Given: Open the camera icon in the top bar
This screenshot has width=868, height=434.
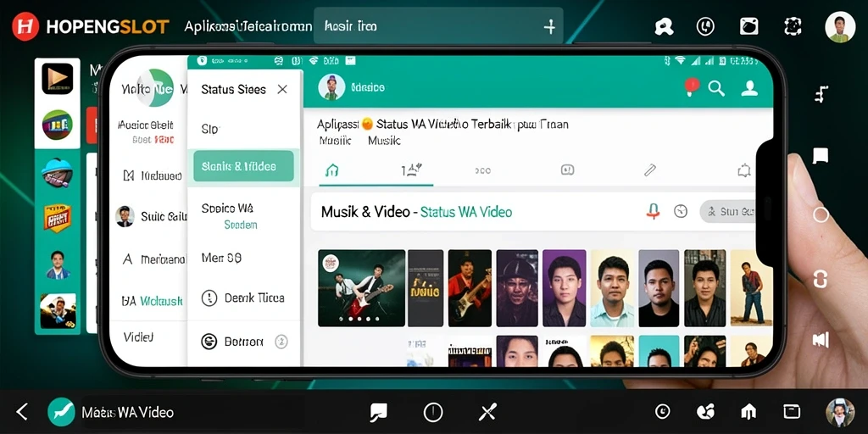Looking at the screenshot, I should click(x=749, y=26).
